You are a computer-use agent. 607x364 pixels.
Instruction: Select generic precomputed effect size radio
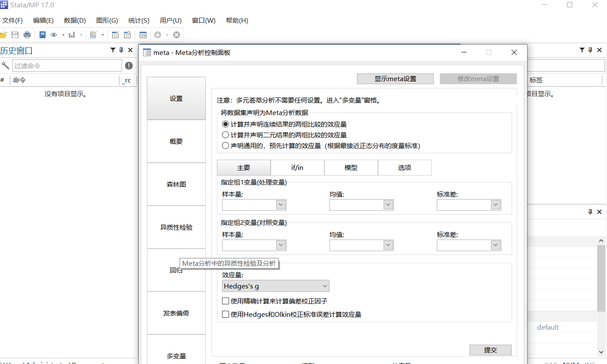point(226,146)
